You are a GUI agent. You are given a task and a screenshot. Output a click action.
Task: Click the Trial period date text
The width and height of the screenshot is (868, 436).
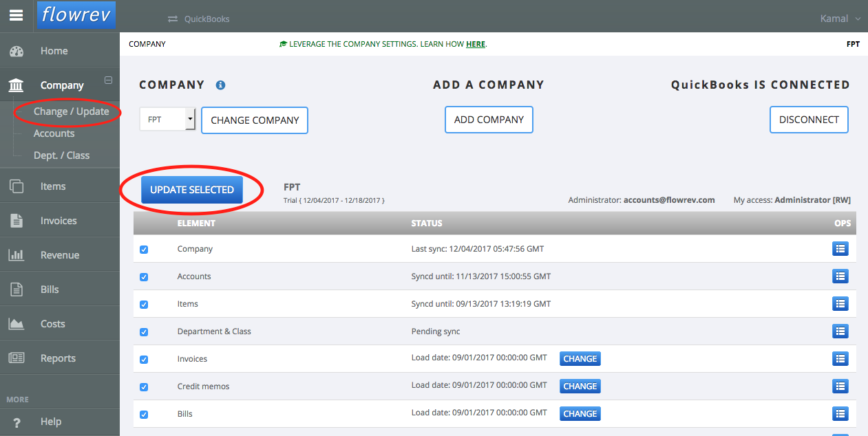click(334, 200)
